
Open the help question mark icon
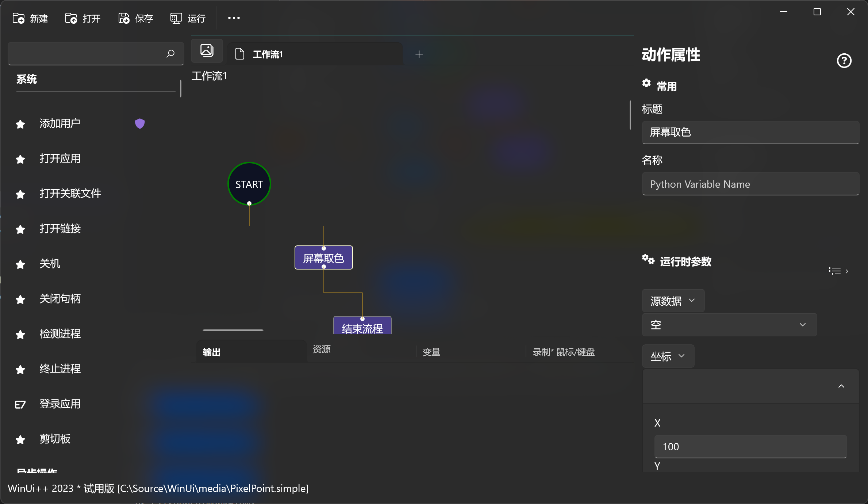(x=844, y=61)
